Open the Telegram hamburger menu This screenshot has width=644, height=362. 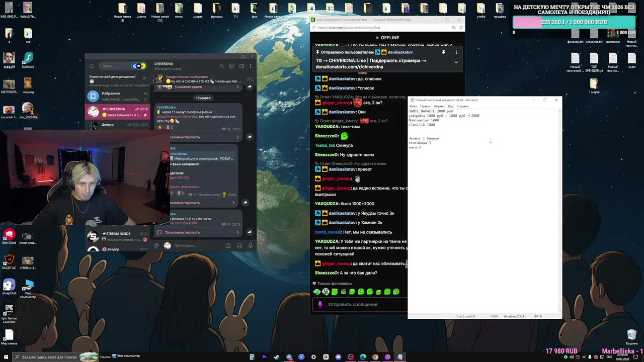tap(92, 66)
